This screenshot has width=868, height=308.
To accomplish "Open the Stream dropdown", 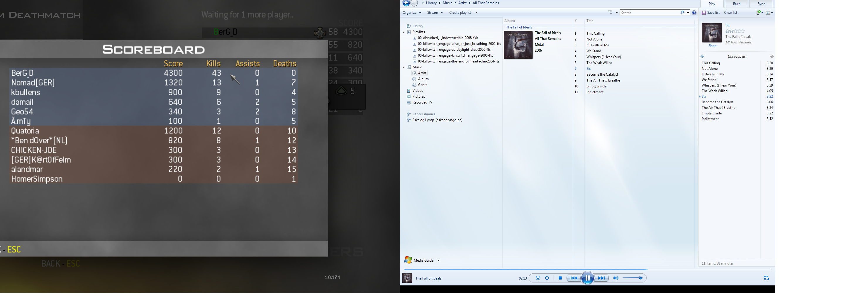I will 435,13.
